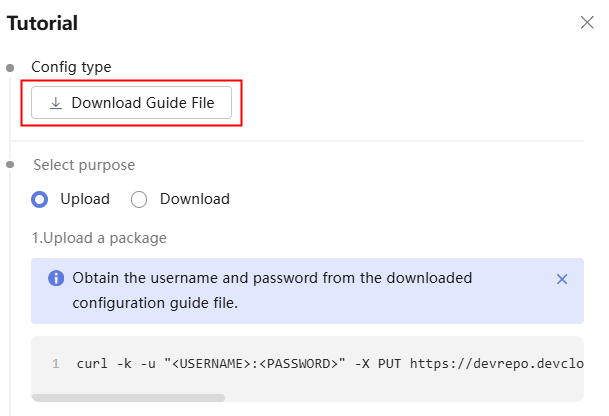Click the Select purpose step label
Screen dimensions: 609x416
point(84,165)
